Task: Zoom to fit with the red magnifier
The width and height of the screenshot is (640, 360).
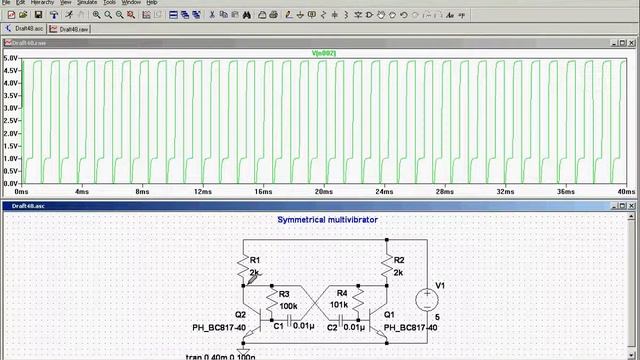Action: click(x=131, y=15)
